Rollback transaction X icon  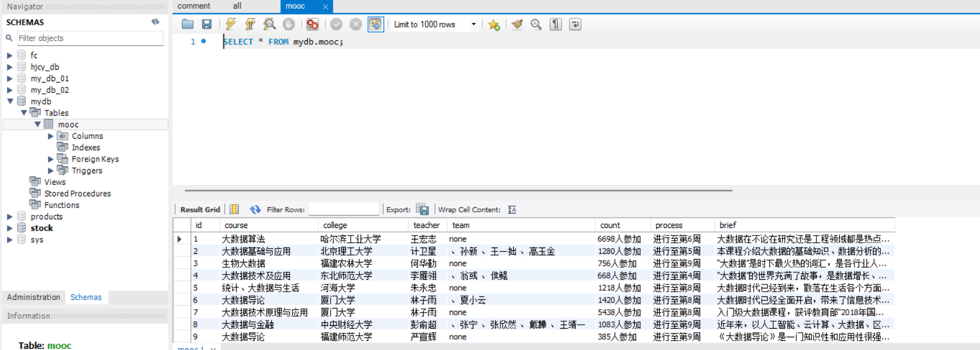[356, 24]
